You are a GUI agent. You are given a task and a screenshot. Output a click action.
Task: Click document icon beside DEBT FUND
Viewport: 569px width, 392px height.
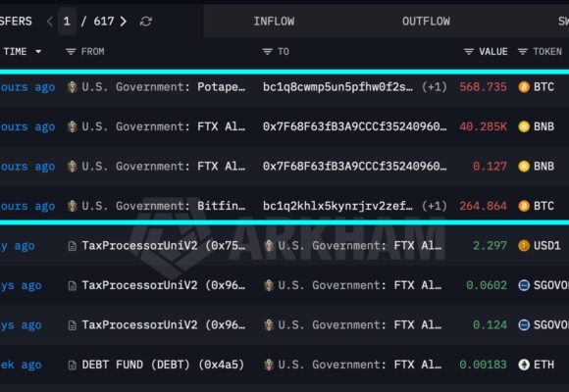click(x=73, y=366)
